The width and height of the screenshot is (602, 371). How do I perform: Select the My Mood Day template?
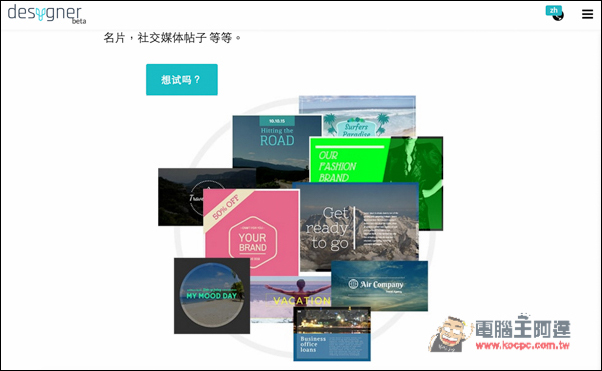click(x=212, y=296)
